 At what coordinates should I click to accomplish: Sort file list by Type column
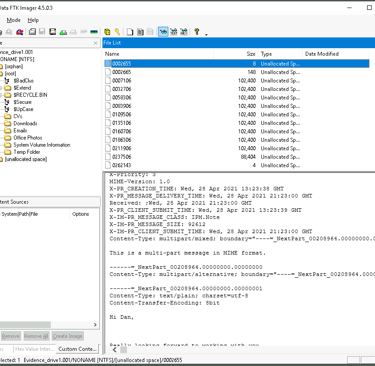pyautogui.click(x=280, y=54)
